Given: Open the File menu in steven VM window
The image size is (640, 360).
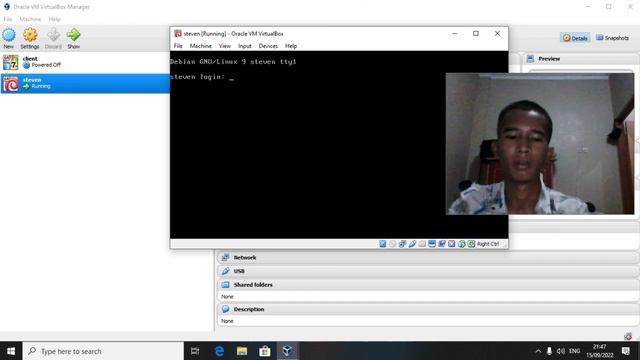Looking at the screenshot, I should [x=178, y=46].
